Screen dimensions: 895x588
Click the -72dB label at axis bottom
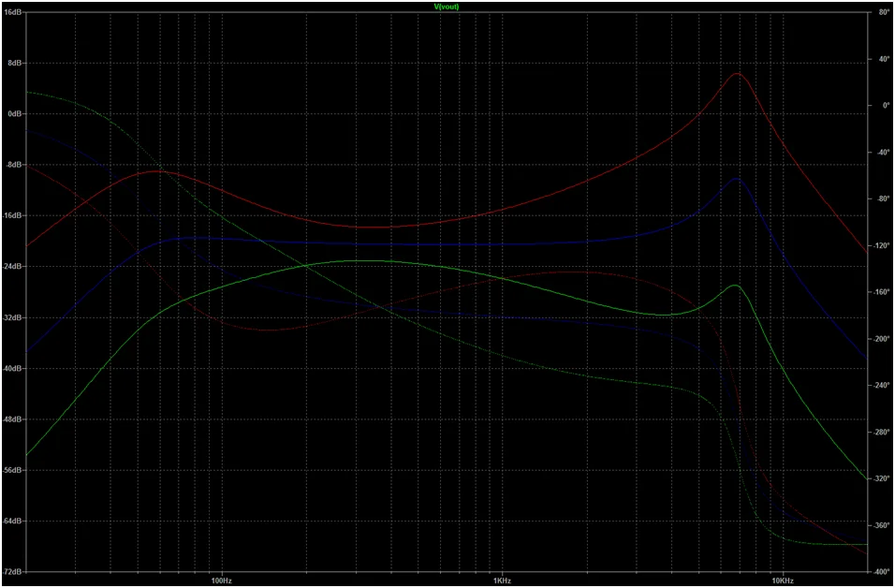click(14, 571)
